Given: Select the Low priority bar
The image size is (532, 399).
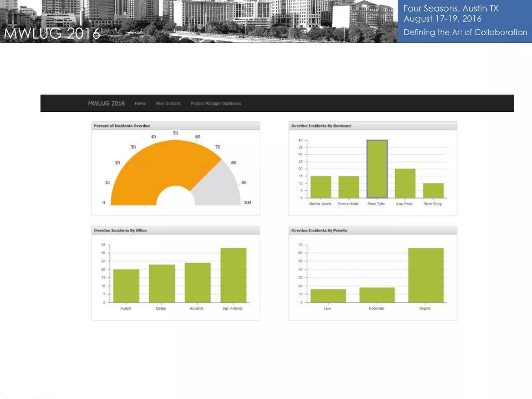Looking at the screenshot, I should pyautogui.click(x=328, y=296).
